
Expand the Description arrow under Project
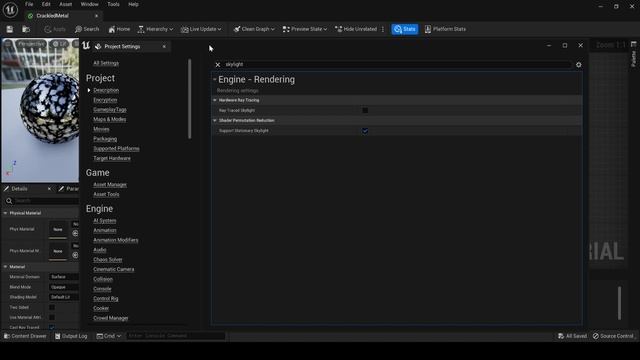point(89,90)
